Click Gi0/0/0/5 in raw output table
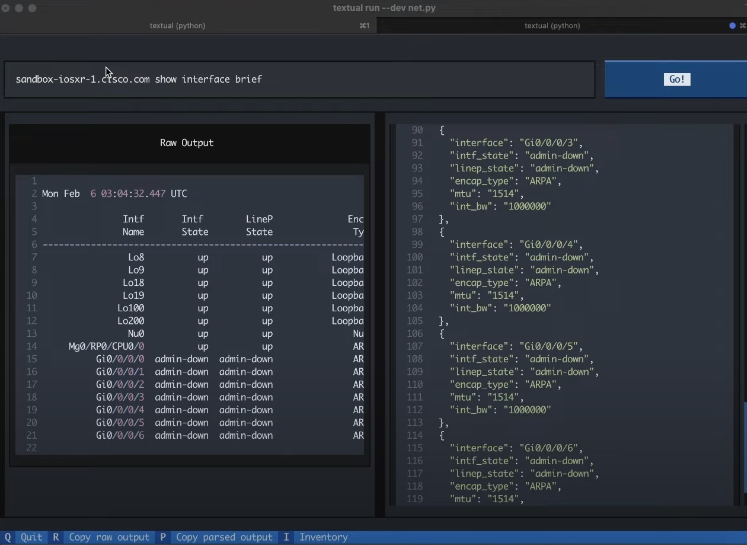 [x=120, y=423]
